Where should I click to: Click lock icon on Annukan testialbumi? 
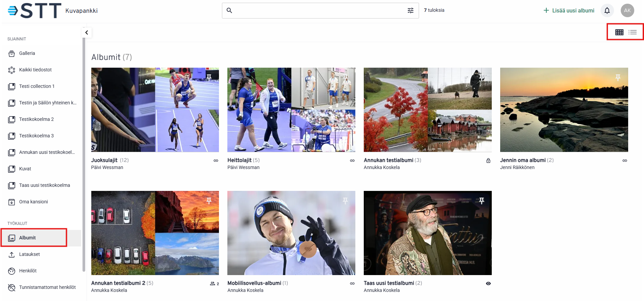(x=488, y=161)
